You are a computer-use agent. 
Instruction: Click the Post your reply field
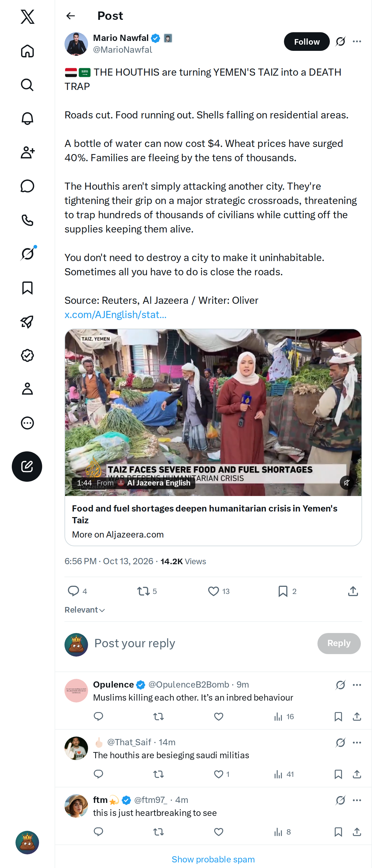click(x=202, y=643)
